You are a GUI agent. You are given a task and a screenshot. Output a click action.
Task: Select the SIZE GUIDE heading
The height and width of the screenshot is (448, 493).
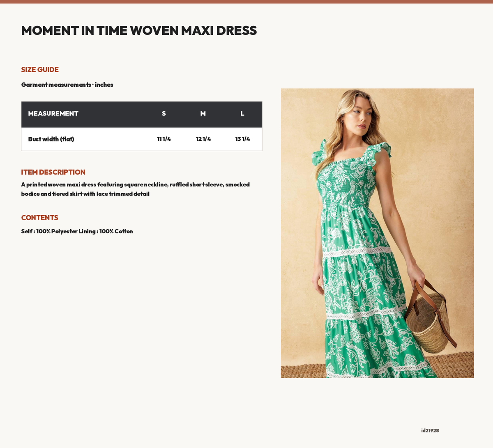coord(40,70)
